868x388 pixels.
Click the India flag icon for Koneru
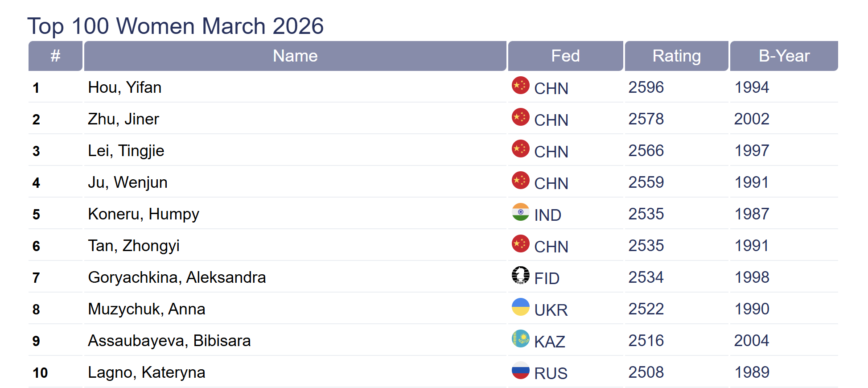(x=520, y=212)
